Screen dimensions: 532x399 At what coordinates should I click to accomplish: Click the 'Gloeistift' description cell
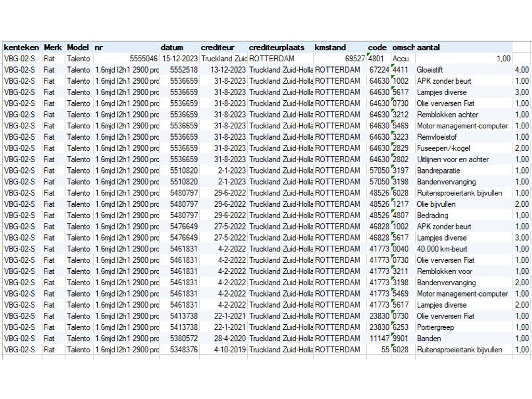[x=463, y=70]
